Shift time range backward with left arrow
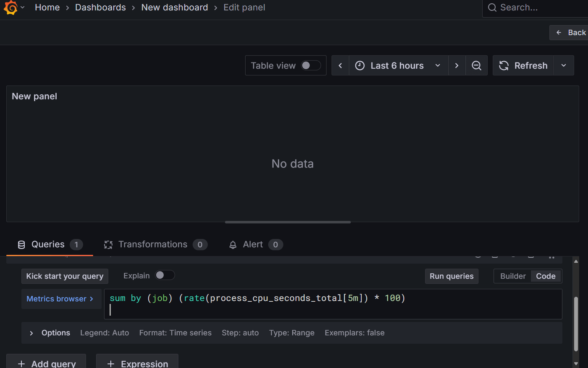This screenshot has width=588, height=368. pyautogui.click(x=340, y=65)
